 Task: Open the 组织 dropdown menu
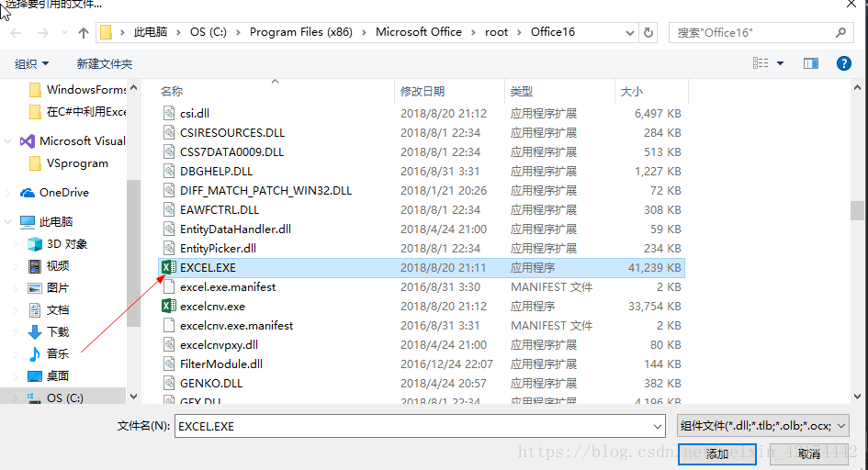[31, 63]
